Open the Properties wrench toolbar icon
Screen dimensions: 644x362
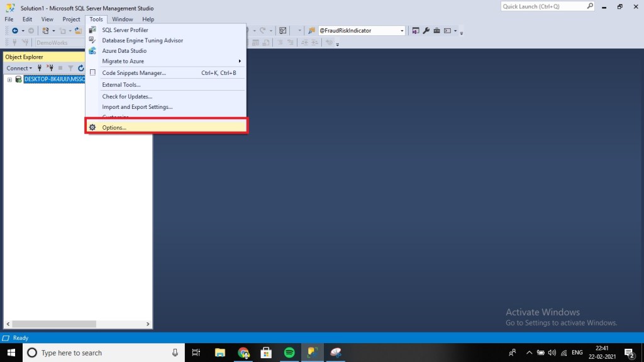[x=426, y=30]
